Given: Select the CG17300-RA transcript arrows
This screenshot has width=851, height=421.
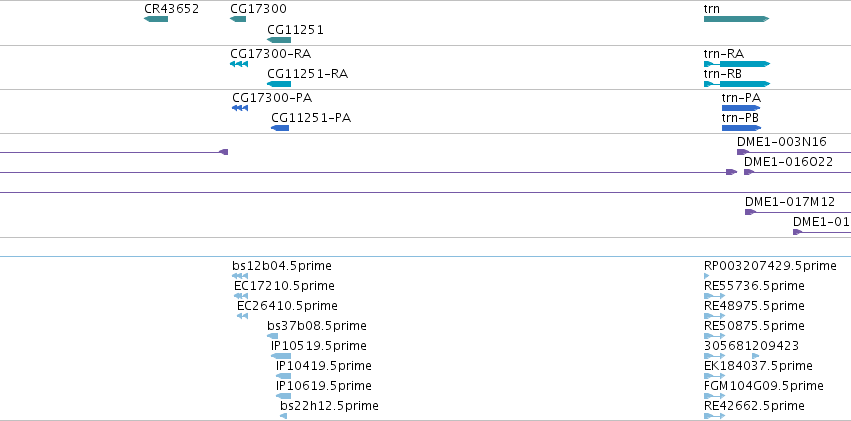Looking at the screenshot, I should [239, 64].
